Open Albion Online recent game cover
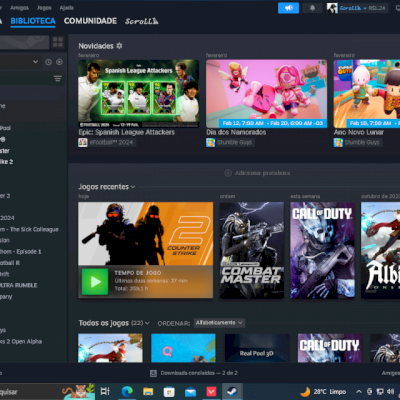 [x=380, y=250]
